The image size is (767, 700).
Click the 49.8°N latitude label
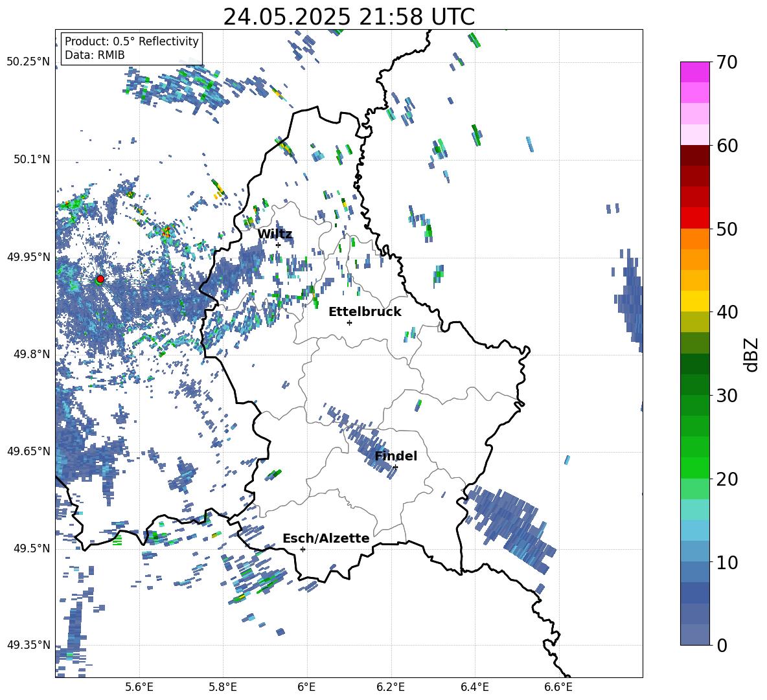coord(32,354)
